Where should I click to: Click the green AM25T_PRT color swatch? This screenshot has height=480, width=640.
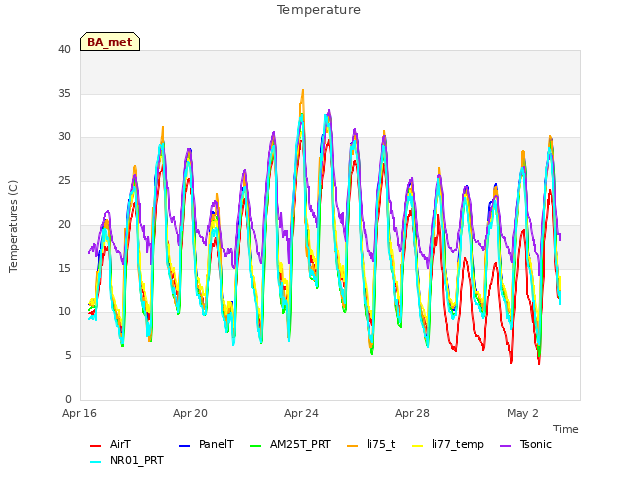(255, 446)
